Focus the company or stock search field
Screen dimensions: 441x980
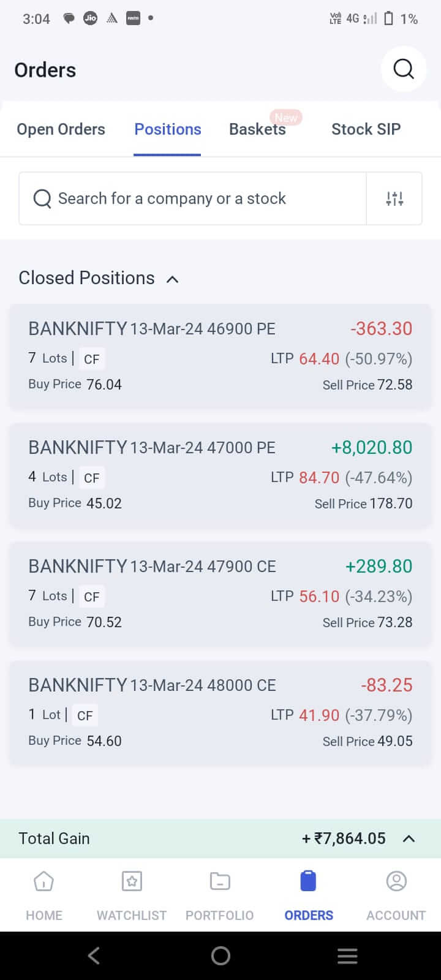pos(193,198)
